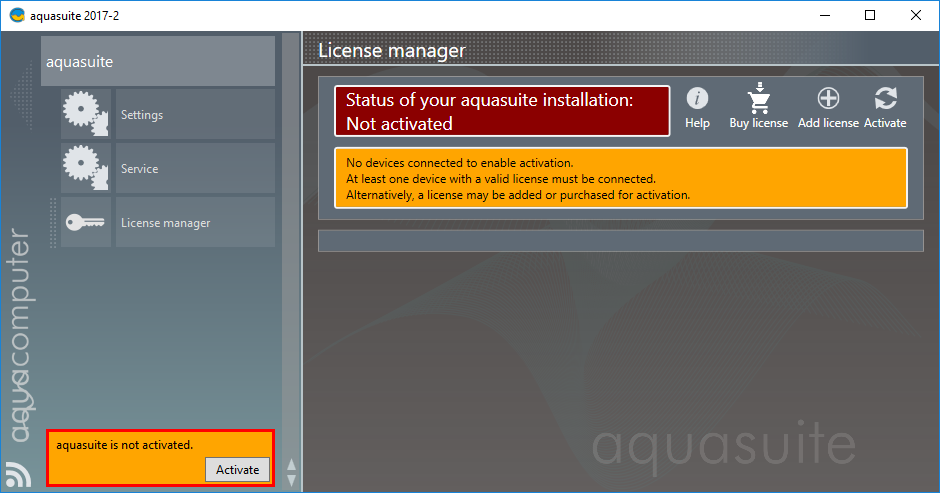Click the sidebar scroll down arrow

tap(291, 480)
